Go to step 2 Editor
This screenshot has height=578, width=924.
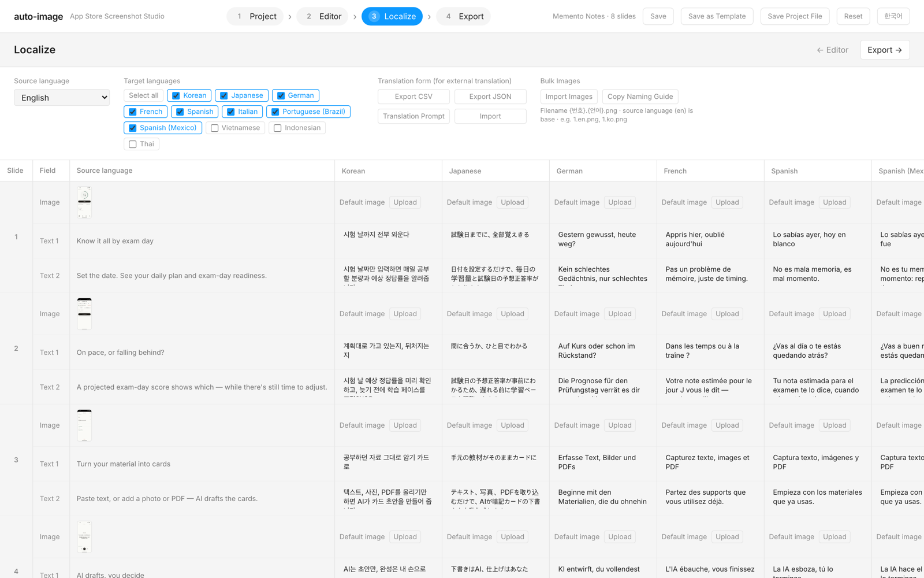tap(322, 16)
